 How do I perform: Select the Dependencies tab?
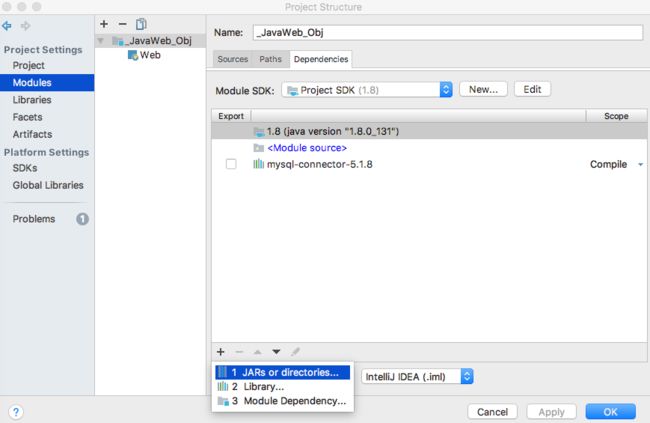tap(321, 59)
